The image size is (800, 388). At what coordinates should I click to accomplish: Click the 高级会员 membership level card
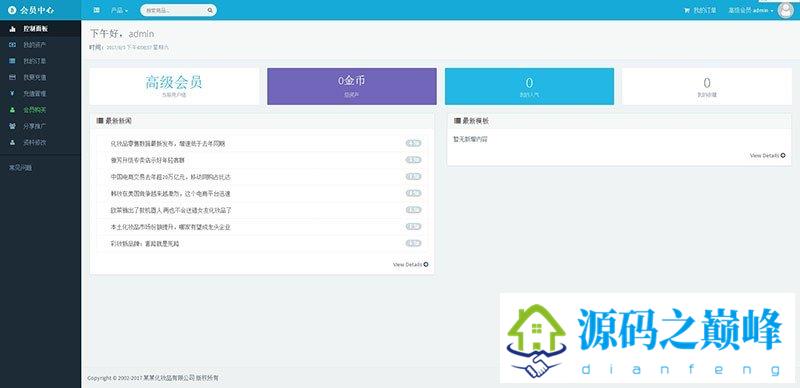tap(174, 86)
